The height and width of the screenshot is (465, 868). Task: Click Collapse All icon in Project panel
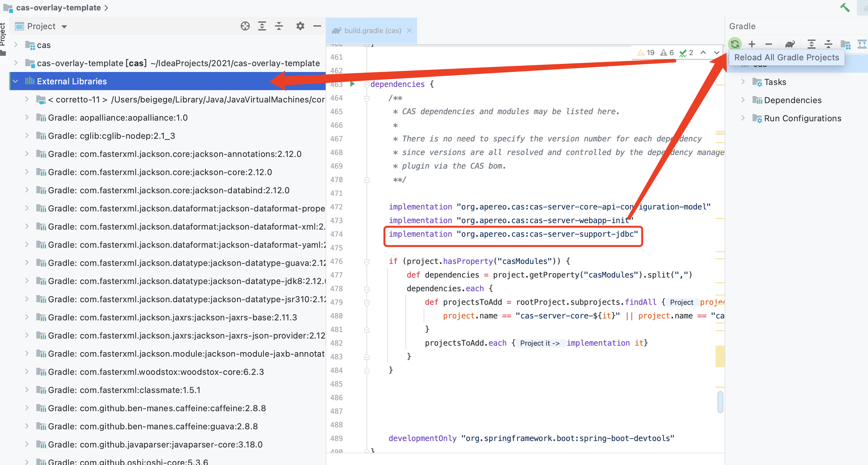[279, 26]
